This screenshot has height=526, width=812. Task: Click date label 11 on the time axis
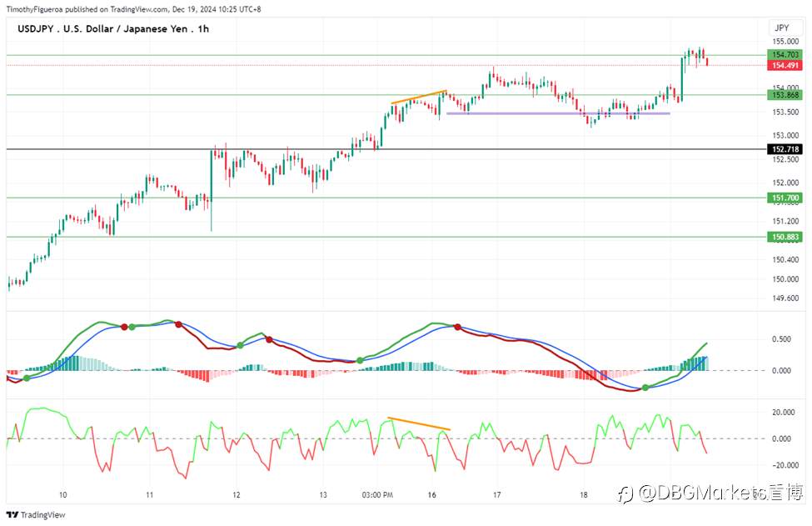coord(149,495)
